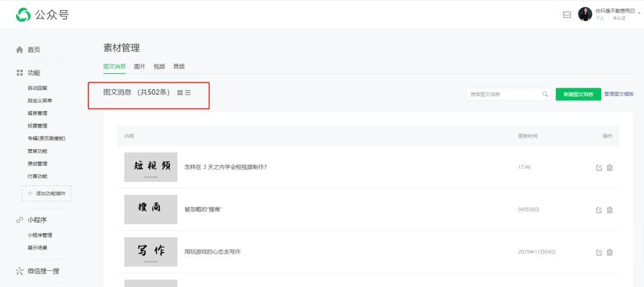Click the home icon beside 首页
The image size is (644, 287).
tap(19, 50)
